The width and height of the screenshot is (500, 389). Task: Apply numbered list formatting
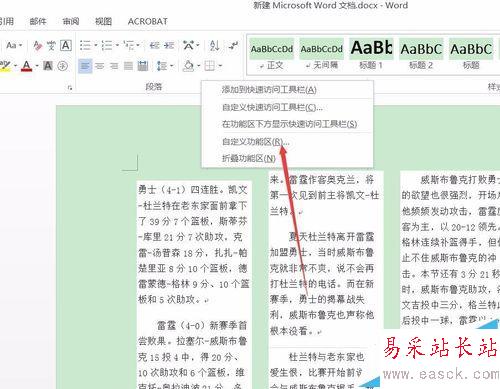coord(107,45)
